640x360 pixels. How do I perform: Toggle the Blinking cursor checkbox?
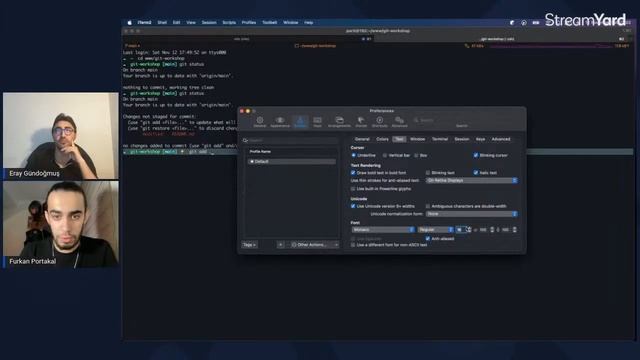[x=476, y=156]
